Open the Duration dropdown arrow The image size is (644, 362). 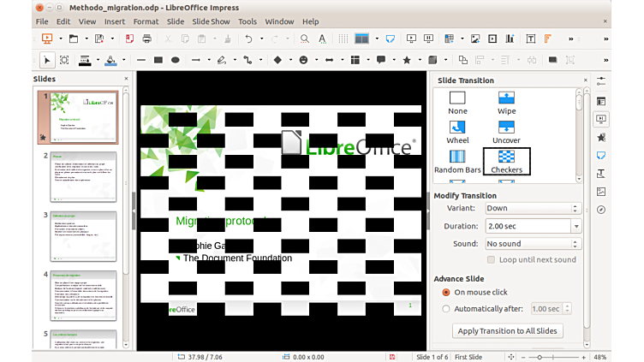pyautogui.click(x=576, y=226)
